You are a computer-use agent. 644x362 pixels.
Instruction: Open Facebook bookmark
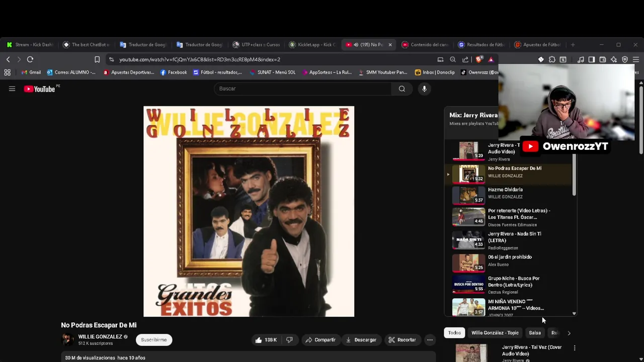click(174, 72)
